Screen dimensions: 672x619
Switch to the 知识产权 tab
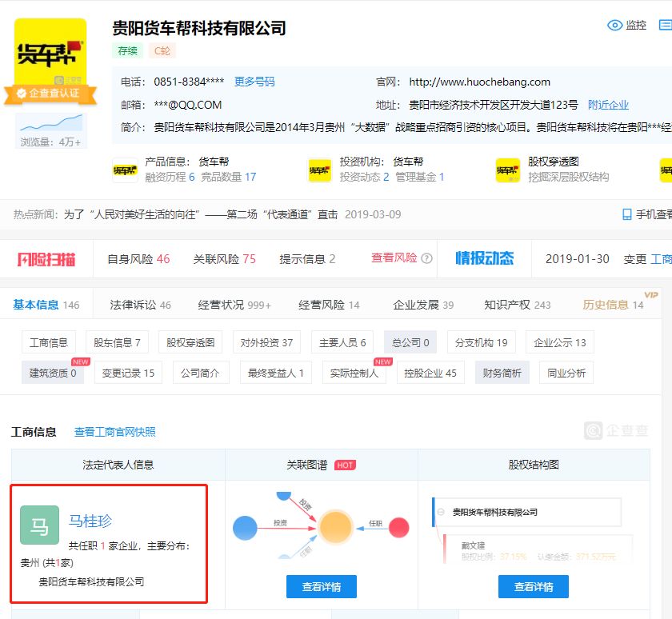[x=517, y=305]
